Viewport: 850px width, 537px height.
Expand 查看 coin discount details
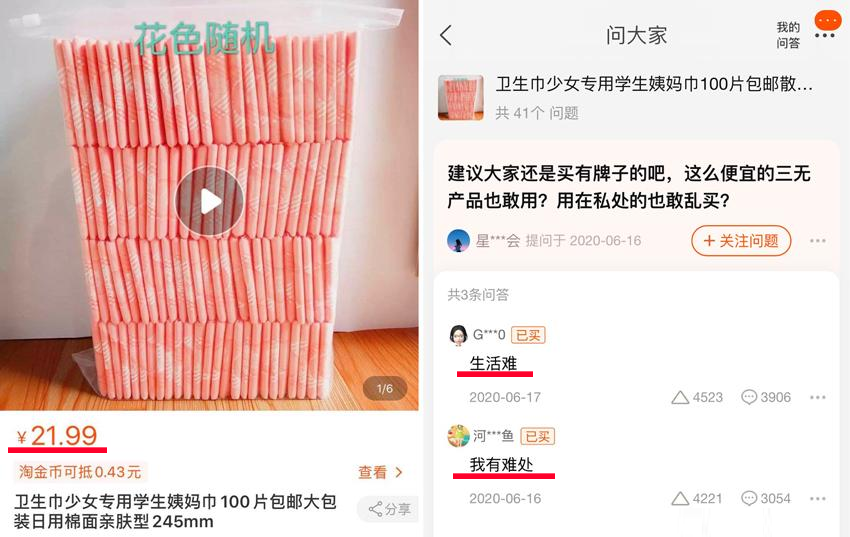point(380,473)
